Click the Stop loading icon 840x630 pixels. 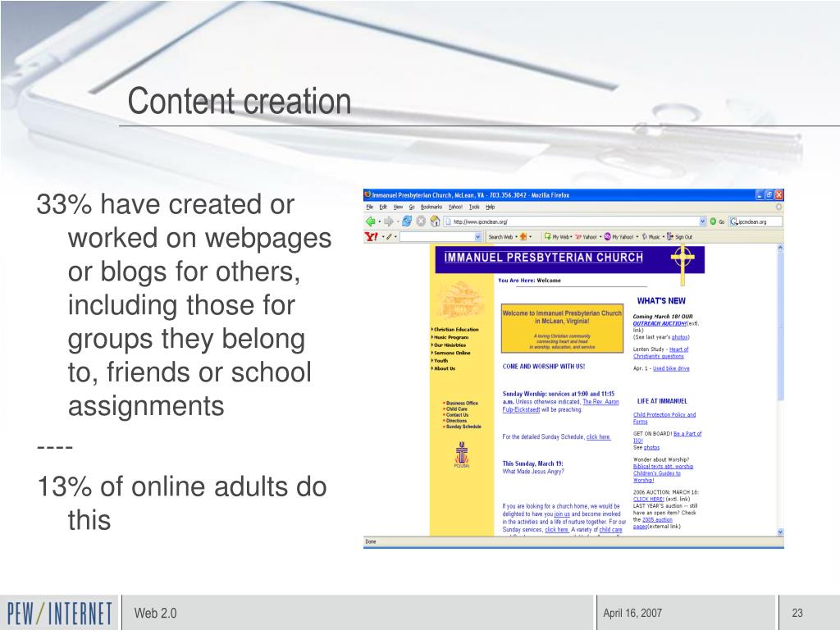(421, 221)
